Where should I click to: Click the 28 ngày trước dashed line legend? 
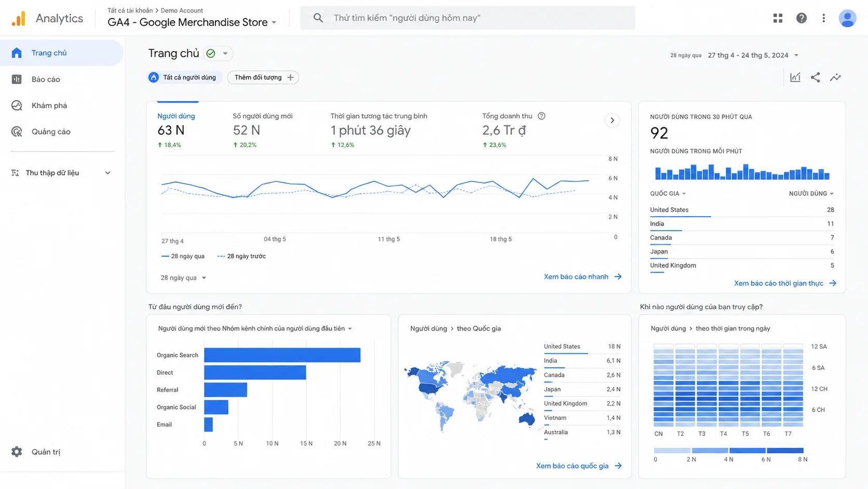241,256
